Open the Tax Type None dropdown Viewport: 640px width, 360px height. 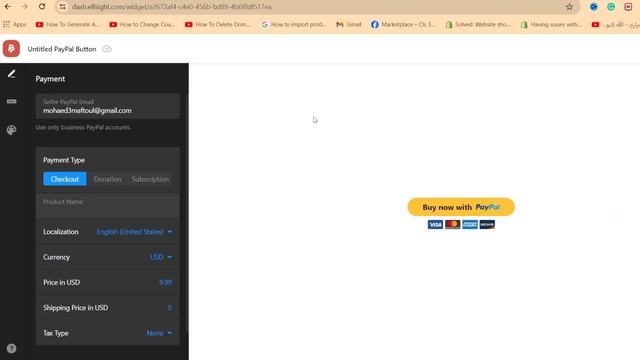point(159,333)
